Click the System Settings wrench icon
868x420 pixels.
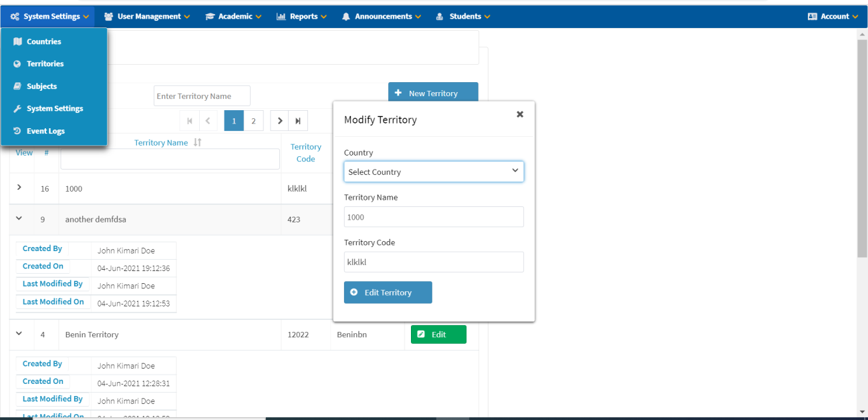point(16,108)
